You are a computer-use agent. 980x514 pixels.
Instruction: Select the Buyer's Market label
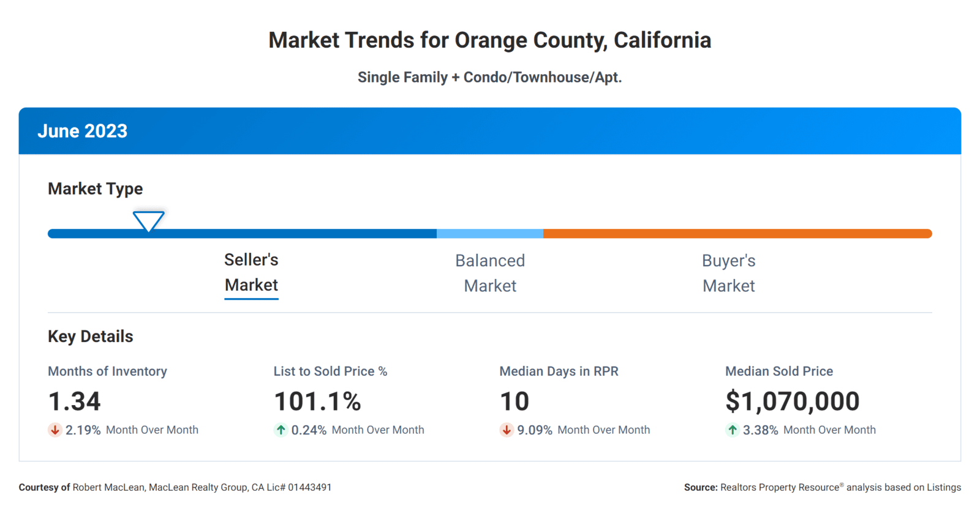[728, 274]
